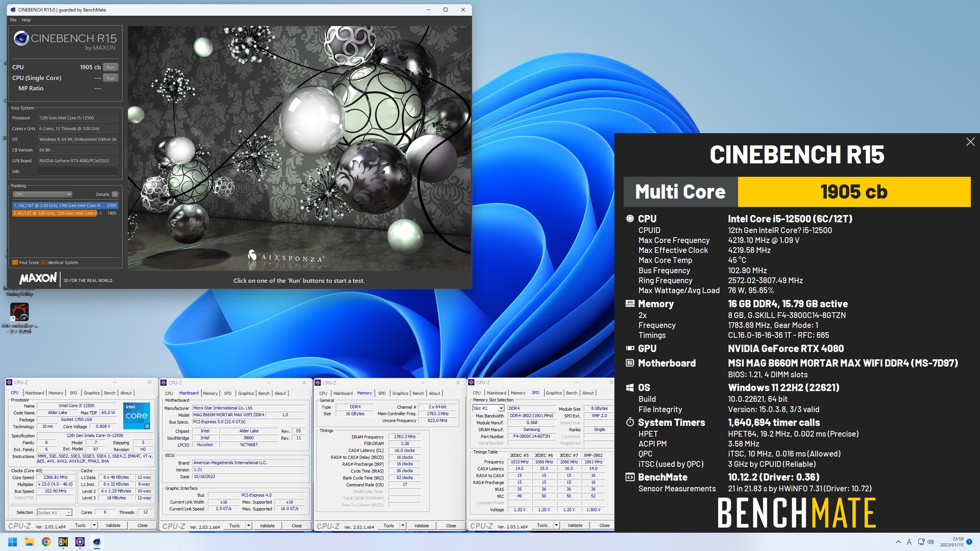Open the Socket #1 selection dropdown

tap(54, 512)
